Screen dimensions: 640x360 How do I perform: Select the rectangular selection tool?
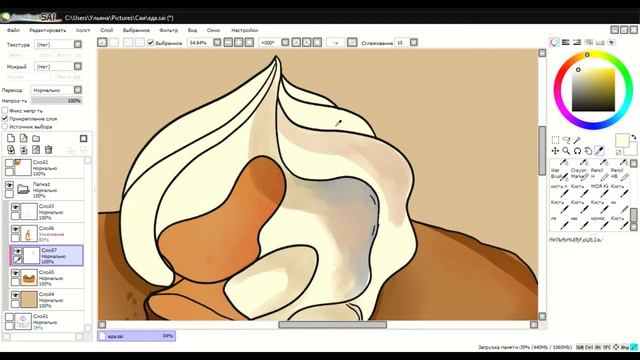tap(556, 140)
